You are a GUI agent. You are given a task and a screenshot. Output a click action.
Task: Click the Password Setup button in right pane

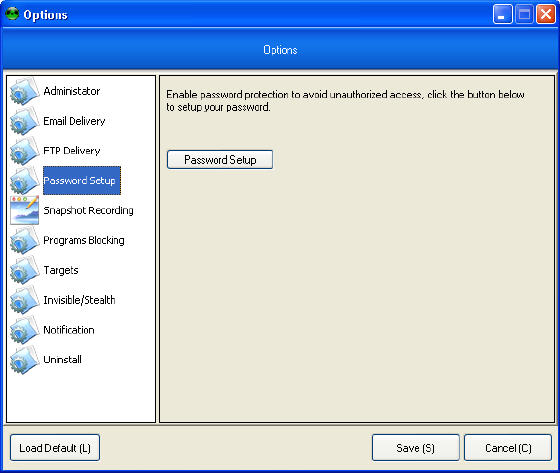pos(220,160)
